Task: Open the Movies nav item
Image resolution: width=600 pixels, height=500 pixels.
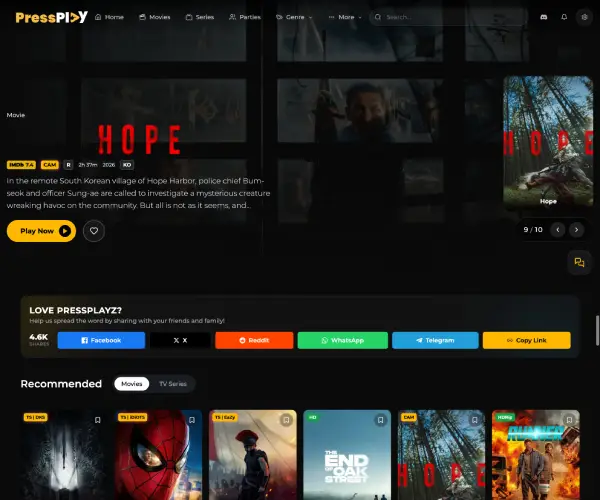Action: pos(155,17)
